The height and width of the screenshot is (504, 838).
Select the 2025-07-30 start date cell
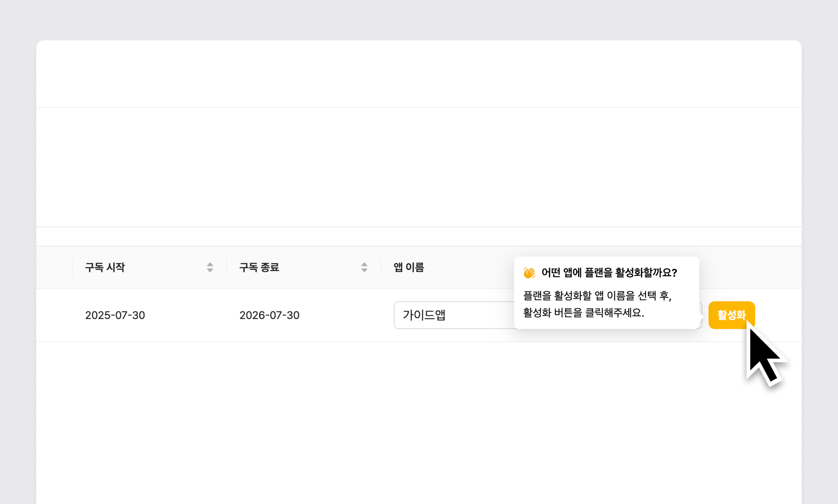coord(115,315)
